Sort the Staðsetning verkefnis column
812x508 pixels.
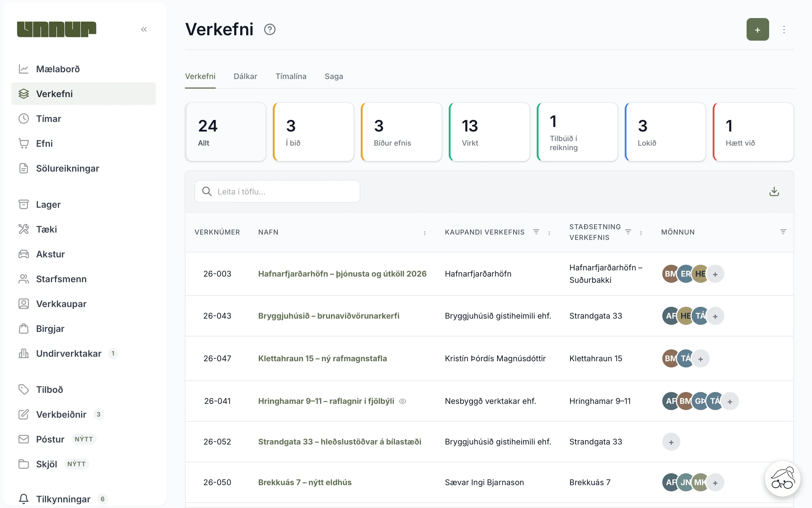[641, 233]
